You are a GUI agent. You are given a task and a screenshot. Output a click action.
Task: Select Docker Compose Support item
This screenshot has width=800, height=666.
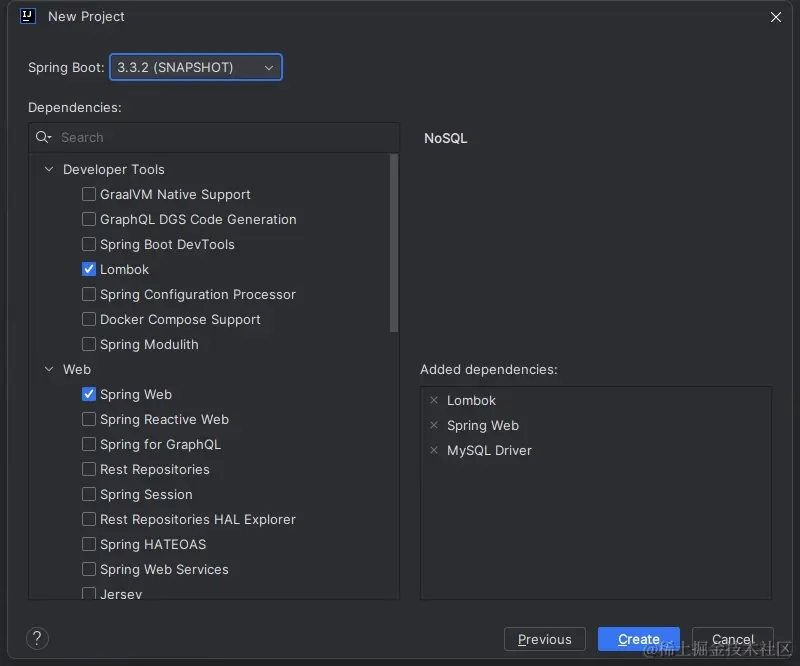click(180, 319)
